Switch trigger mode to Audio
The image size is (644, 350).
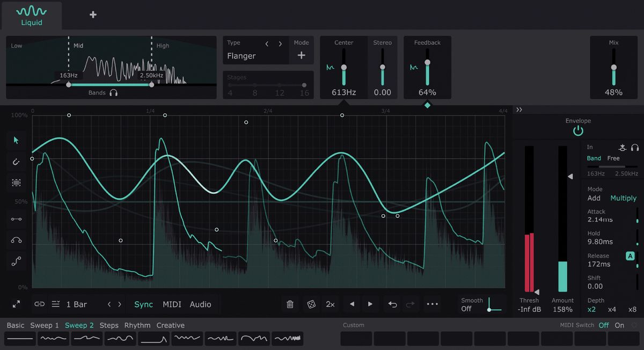point(201,304)
